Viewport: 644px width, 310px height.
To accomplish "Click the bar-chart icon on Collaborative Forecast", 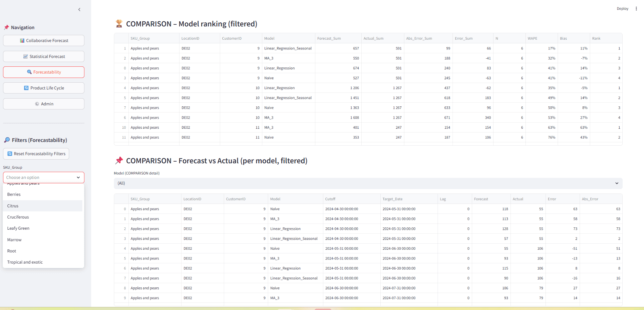I will [x=22, y=40].
